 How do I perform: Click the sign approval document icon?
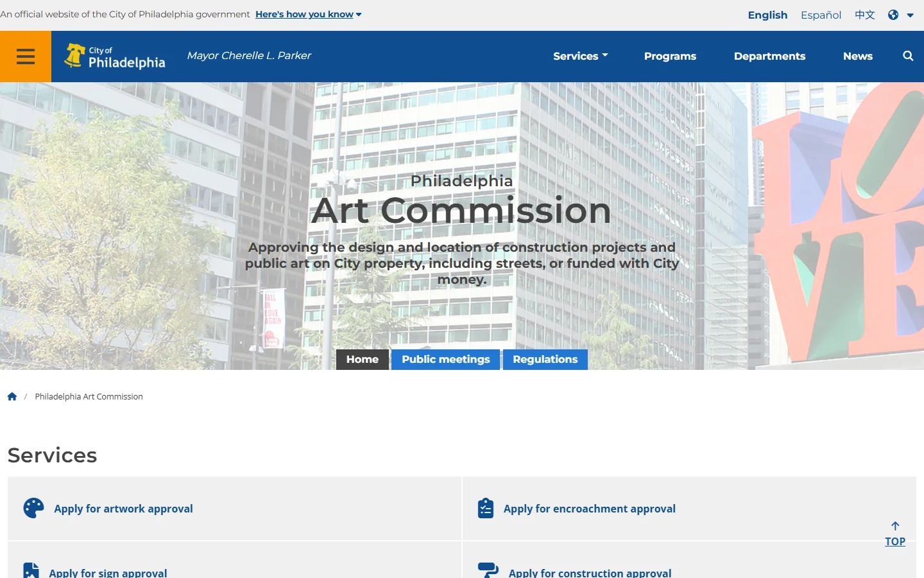point(31,570)
